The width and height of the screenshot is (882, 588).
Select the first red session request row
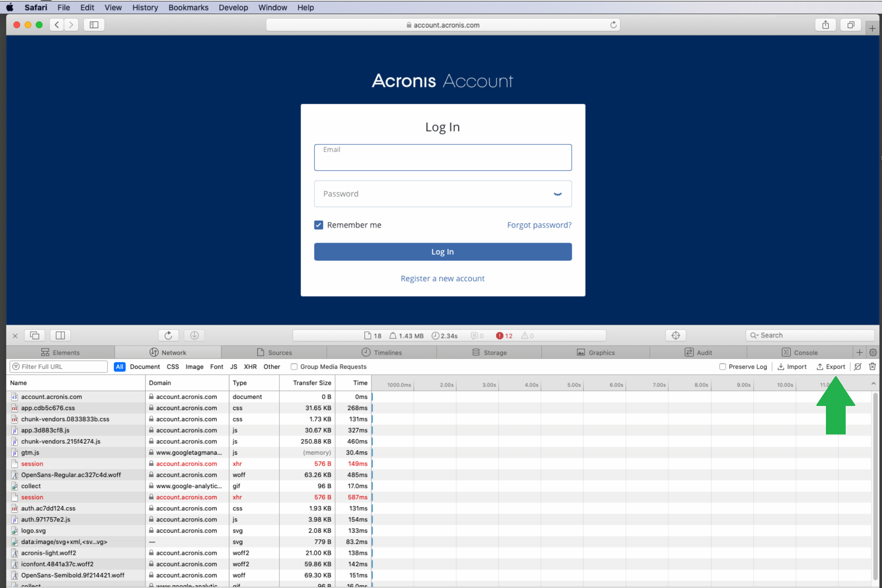(189, 464)
